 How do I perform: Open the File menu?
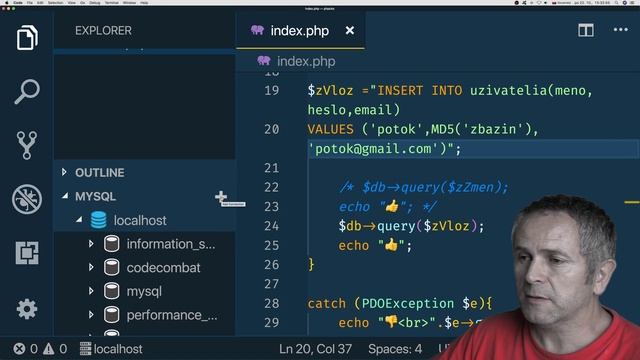(x=30, y=2)
